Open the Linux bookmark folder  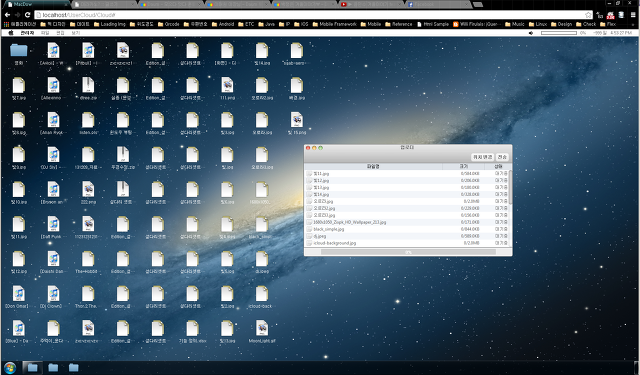[x=538, y=24]
